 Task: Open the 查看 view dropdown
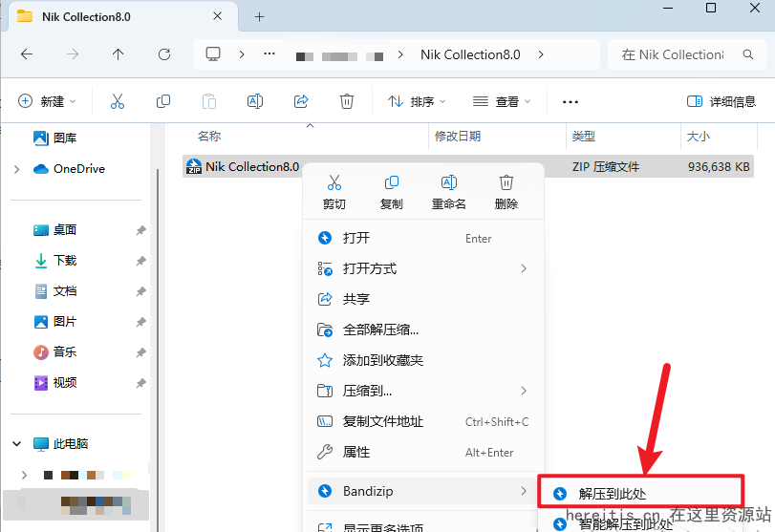[502, 101]
